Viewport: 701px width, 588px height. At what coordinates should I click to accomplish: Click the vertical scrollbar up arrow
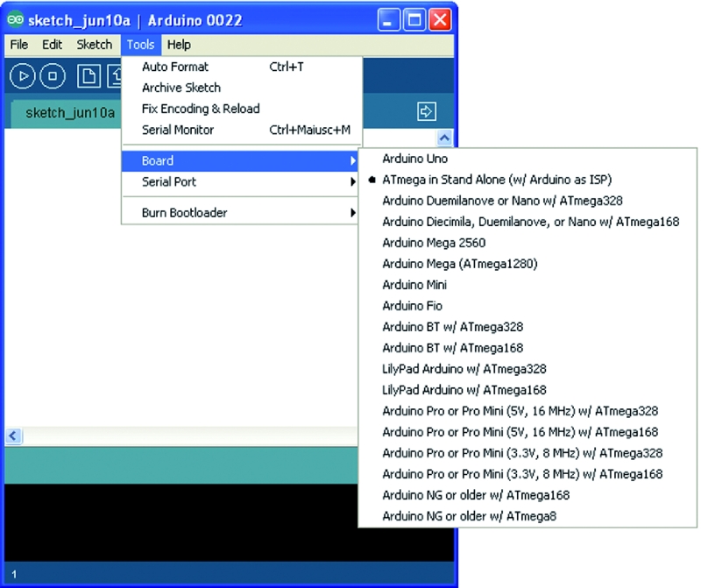coord(443,138)
